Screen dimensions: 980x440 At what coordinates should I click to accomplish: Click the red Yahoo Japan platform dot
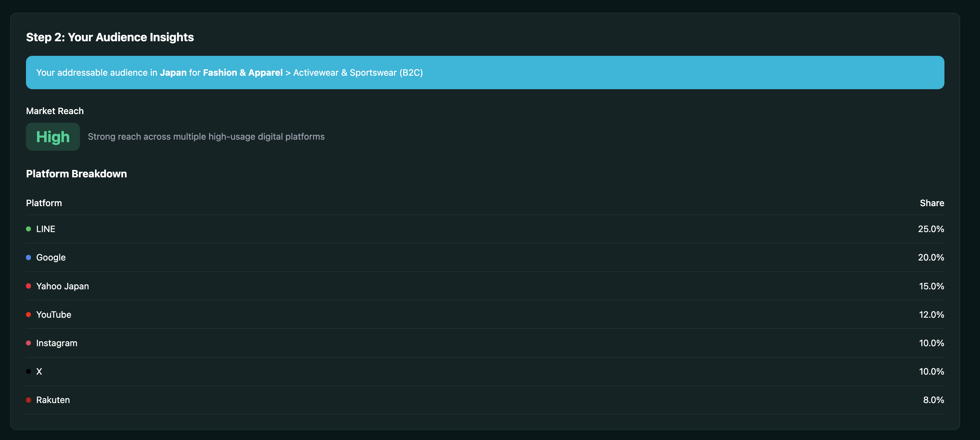point(28,286)
